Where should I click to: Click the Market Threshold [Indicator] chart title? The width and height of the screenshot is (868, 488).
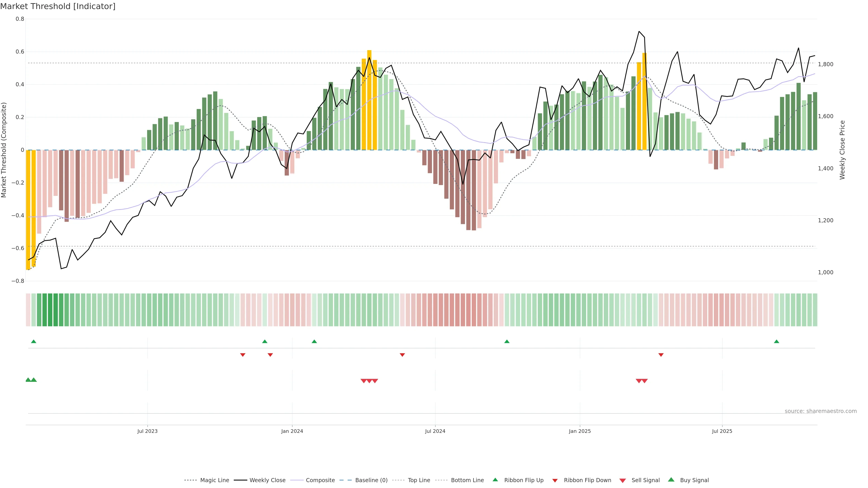(58, 6)
